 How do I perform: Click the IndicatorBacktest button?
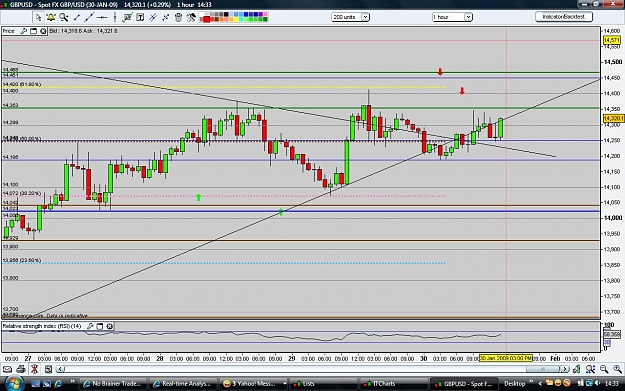pos(564,17)
